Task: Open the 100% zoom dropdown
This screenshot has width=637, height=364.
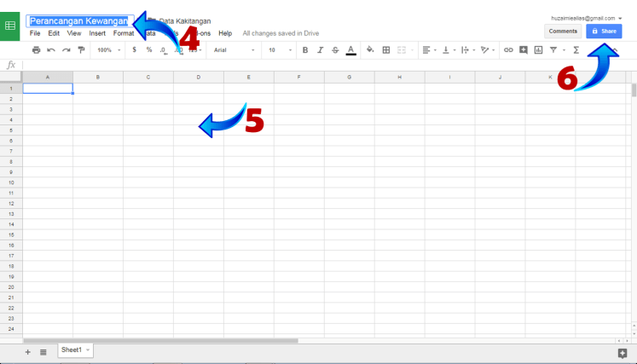Action: (108, 50)
